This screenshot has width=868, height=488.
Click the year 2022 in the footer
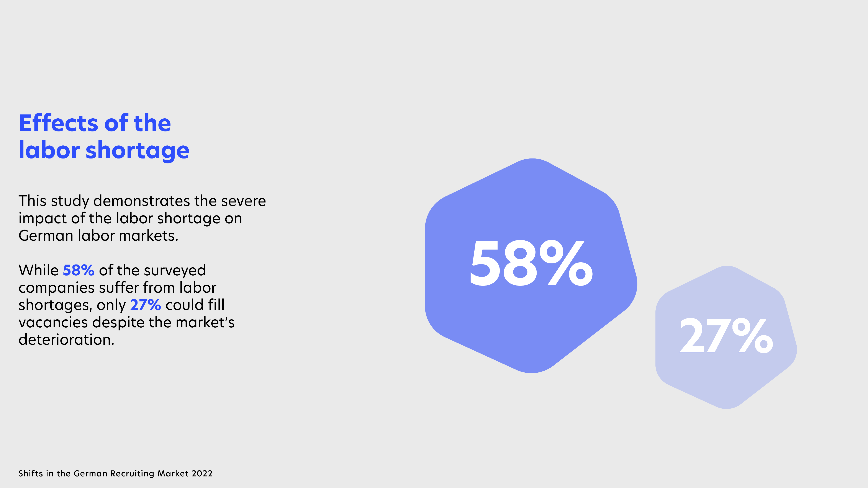click(x=202, y=473)
